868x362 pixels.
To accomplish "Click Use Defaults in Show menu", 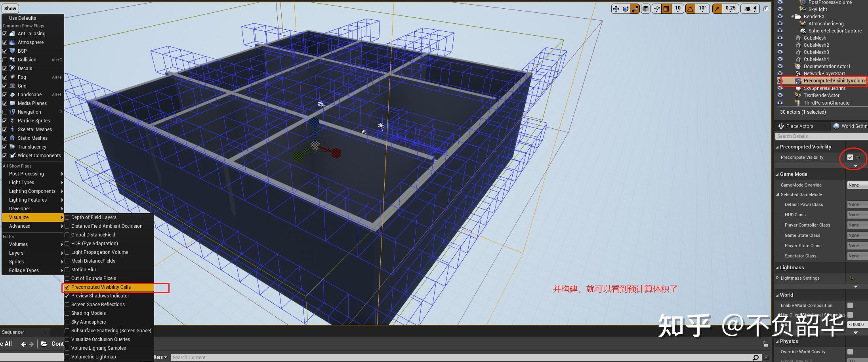I will click(22, 18).
